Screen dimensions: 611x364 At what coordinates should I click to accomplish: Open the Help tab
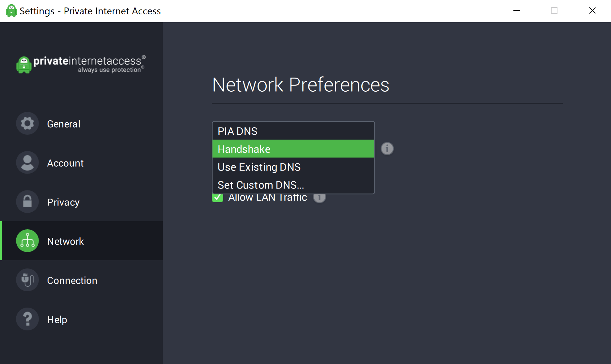click(x=57, y=320)
